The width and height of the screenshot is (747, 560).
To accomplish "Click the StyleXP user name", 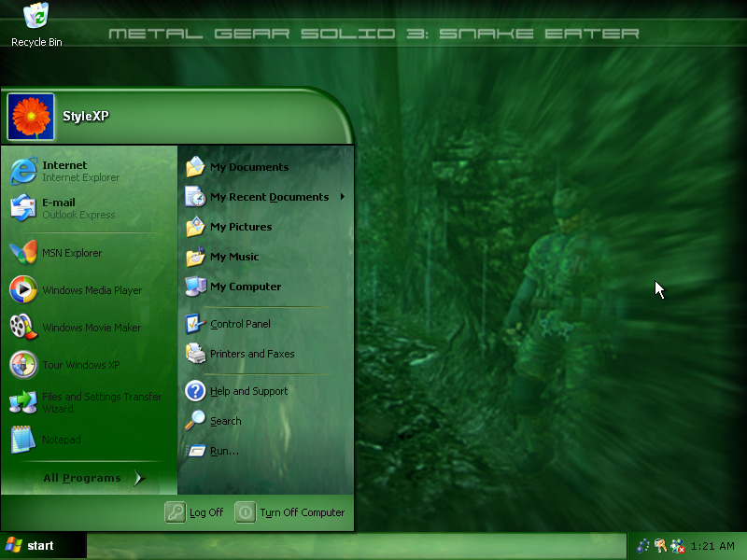I will pos(86,116).
